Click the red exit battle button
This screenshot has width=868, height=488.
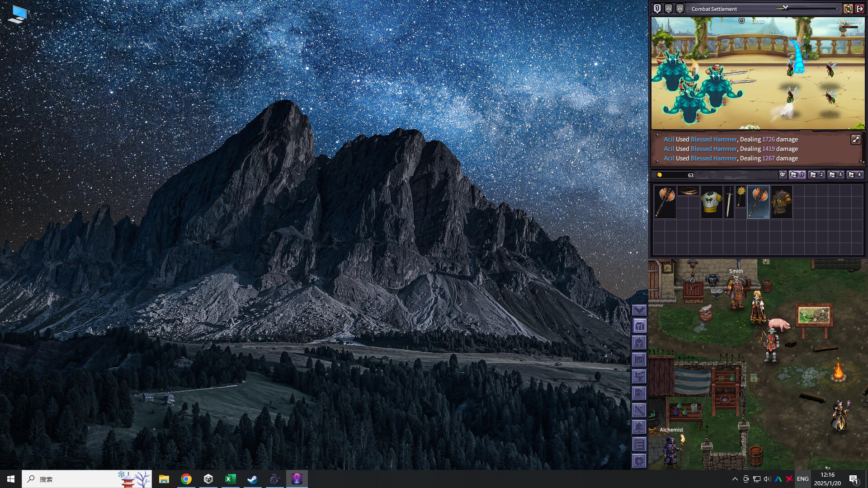860,8
